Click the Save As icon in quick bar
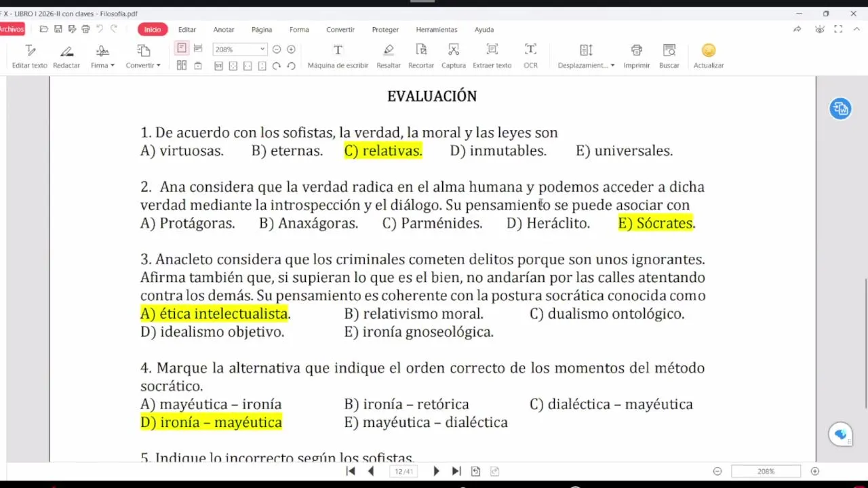Image resolution: width=868 pixels, height=488 pixels. [x=72, y=29]
